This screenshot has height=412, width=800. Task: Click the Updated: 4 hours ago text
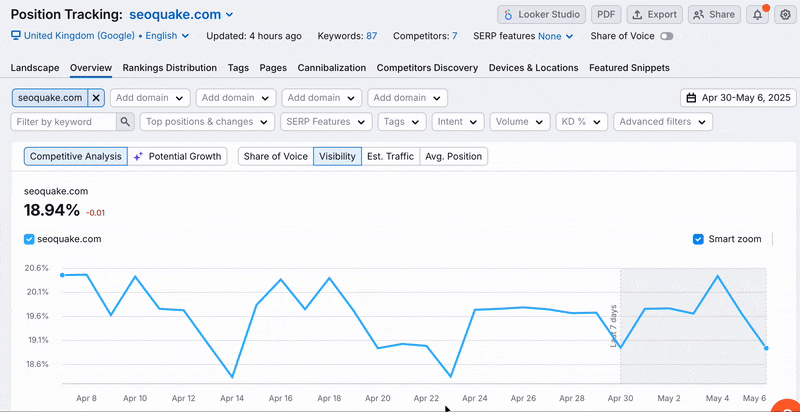254,36
